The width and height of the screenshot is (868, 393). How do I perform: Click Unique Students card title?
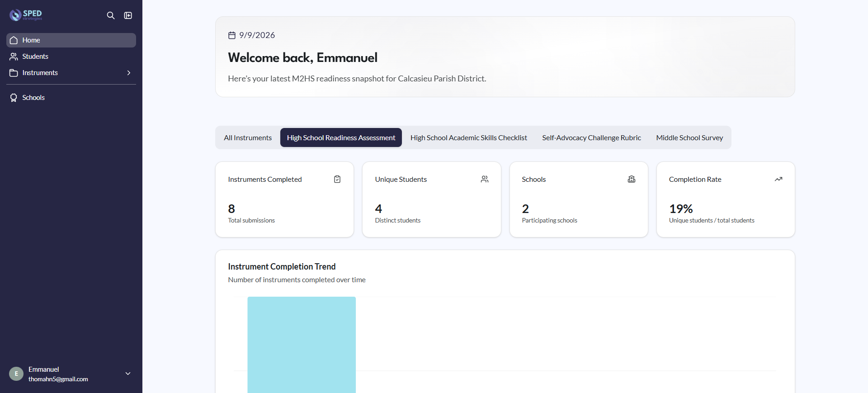[401, 180]
